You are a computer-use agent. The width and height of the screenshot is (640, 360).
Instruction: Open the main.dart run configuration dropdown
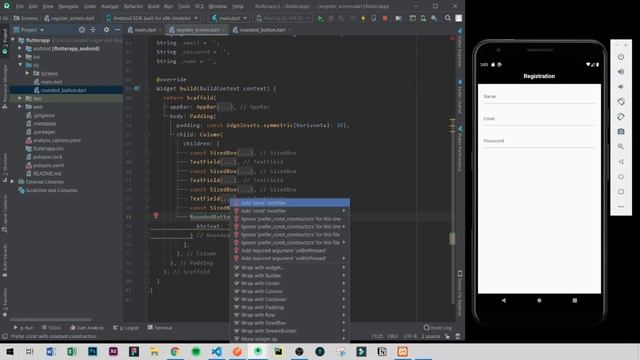coord(229,18)
